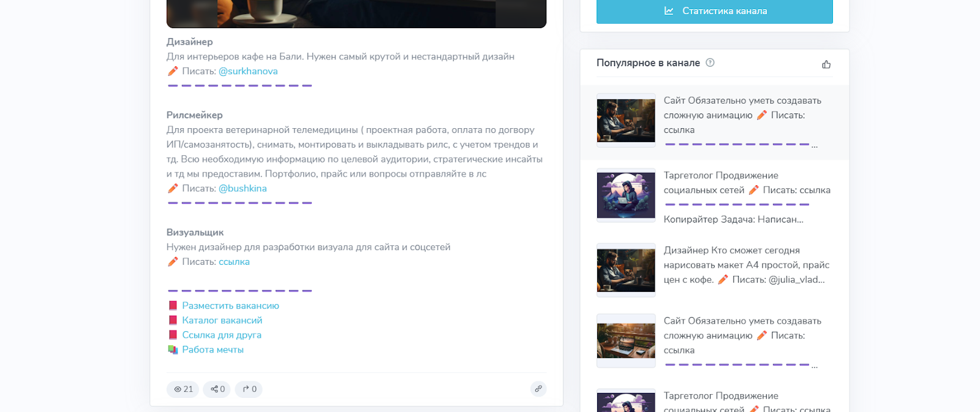Open Работа мечты link
This screenshot has height=412, width=980.
(213, 349)
